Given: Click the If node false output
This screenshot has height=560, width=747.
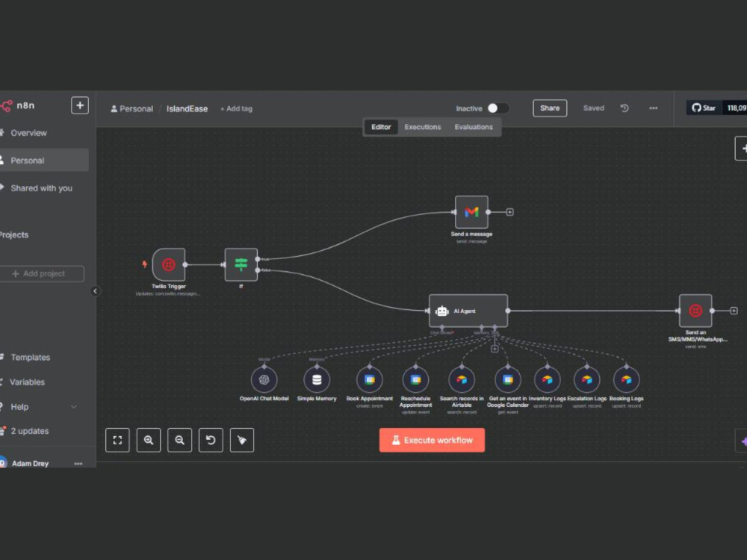Looking at the screenshot, I should [x=258, y=270].
